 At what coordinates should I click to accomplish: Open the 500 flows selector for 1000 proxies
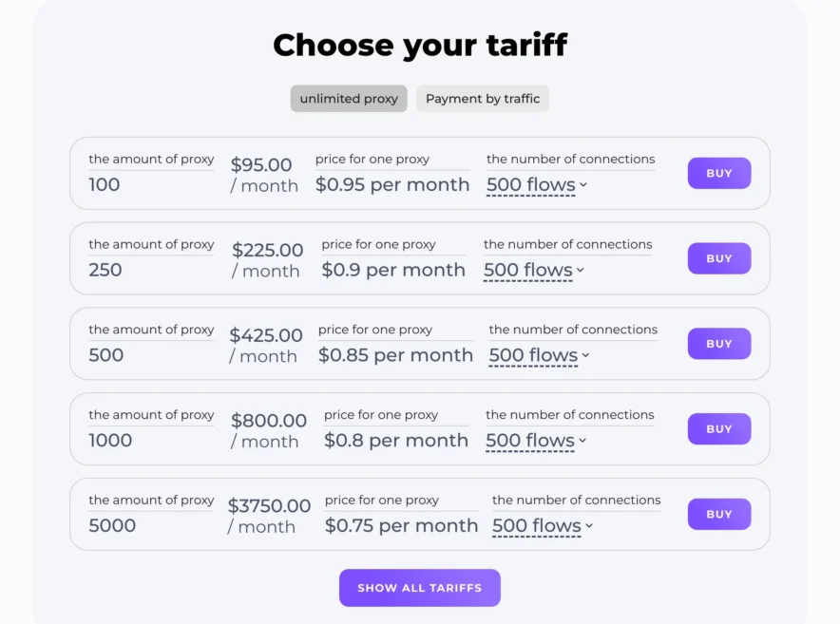[530, 442]
